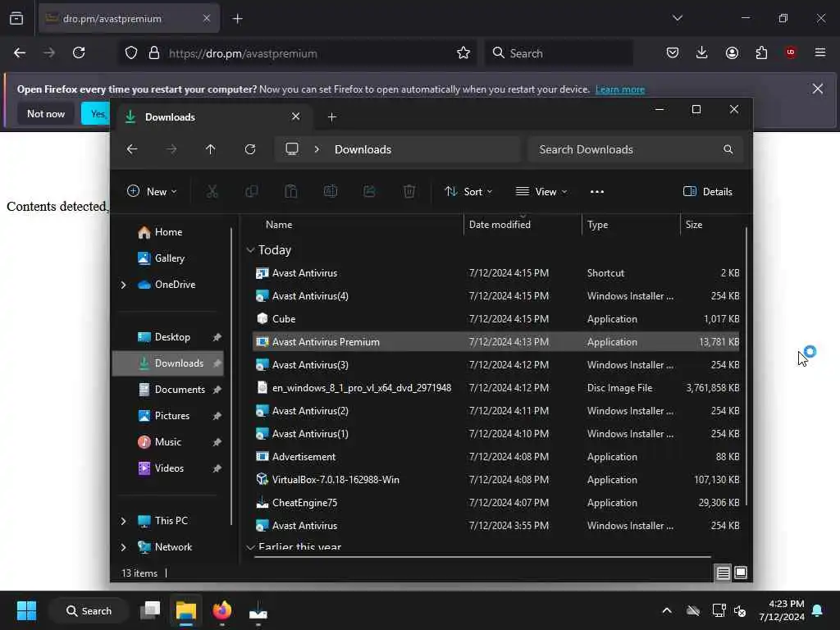Open the New dropdown in Explorer
The image size is (840, 630).
tap(152, 192)
